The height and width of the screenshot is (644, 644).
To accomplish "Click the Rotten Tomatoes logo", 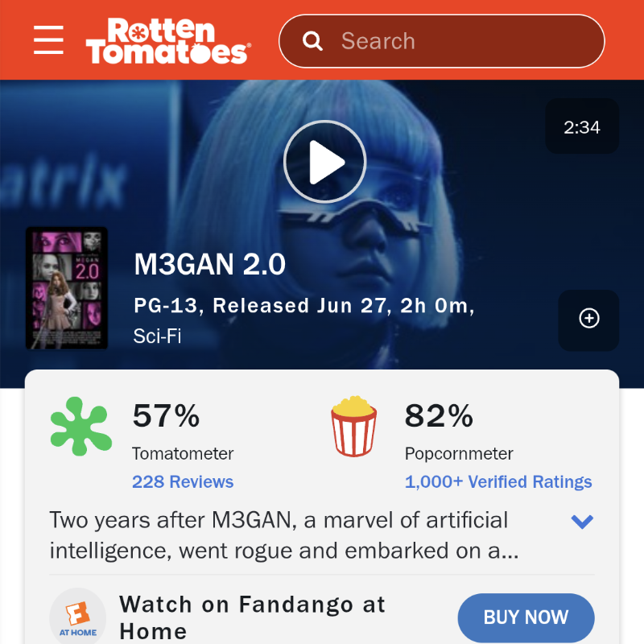I will [168, 41].
